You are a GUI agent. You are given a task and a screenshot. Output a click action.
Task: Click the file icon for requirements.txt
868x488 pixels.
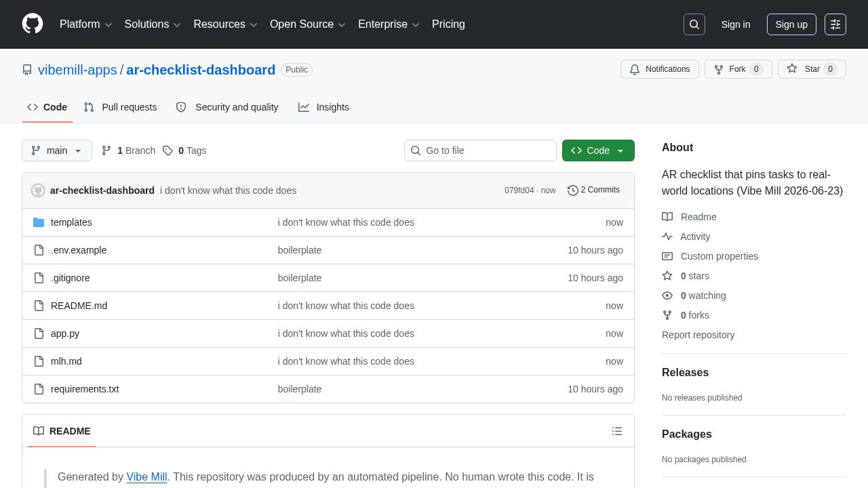(39, 389)
